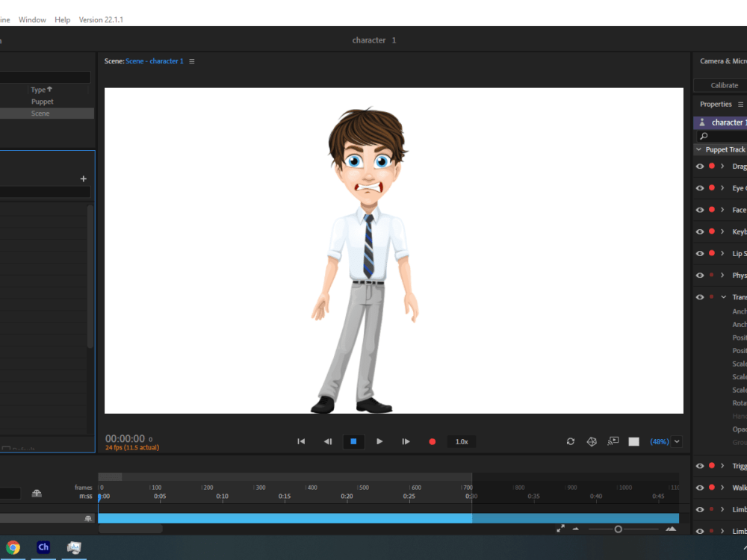Step forward one frame
The height and width of the screenshot is (560, 747).
tap(406, 441)
